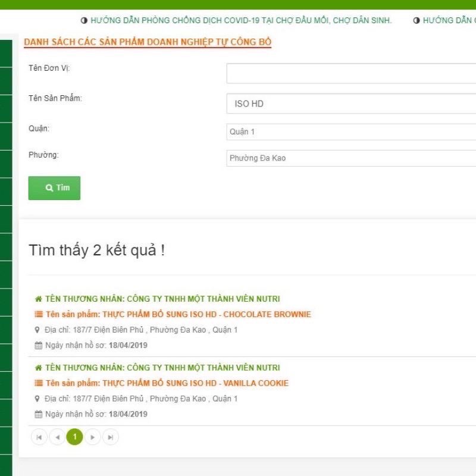Select page 1 in pagination
Image resolution: width=476 pixels, height=476 pixels.
[x=75, y=437]
